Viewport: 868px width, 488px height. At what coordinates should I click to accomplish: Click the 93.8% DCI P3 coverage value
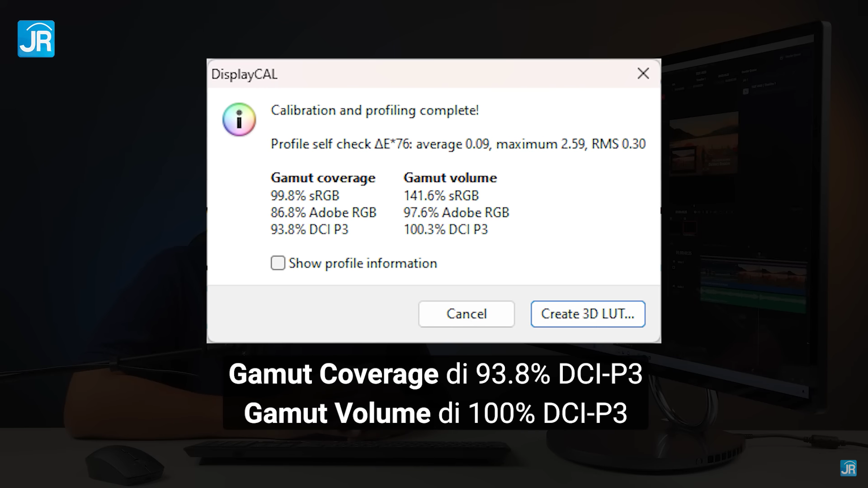(x=309, y=230)
